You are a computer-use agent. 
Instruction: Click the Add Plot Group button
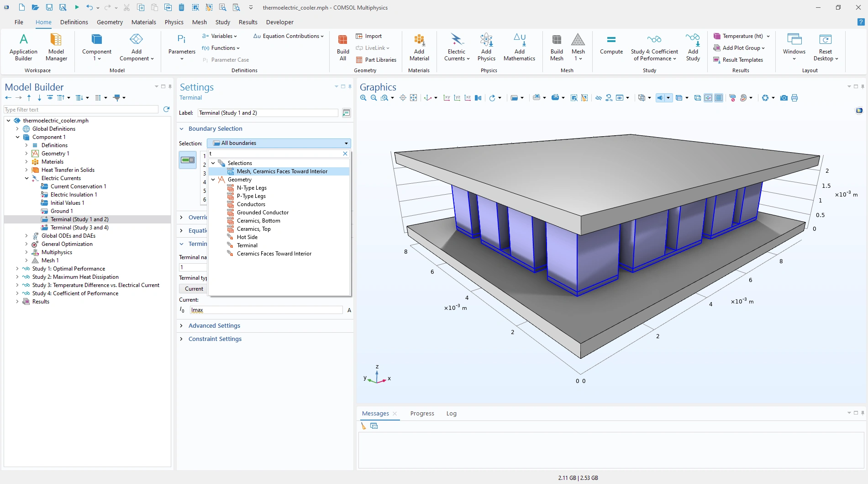tap(739, 48)
